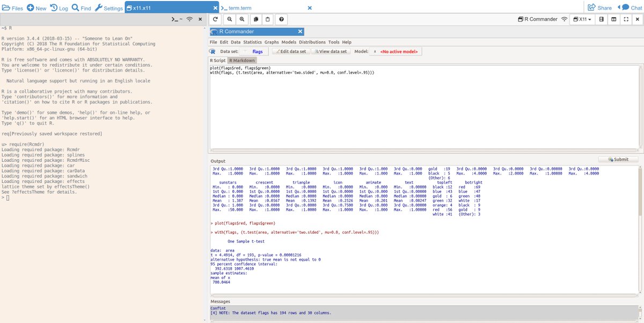Reload the X11 session

(215, 19)
